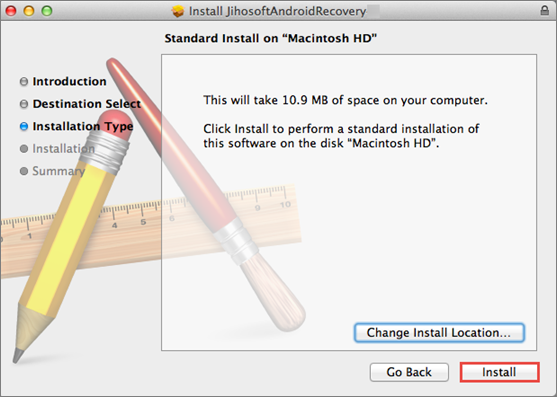The image size is (557, 397).
Task: Go Back to the previous installer step
Action: click(x=409, y=372)
